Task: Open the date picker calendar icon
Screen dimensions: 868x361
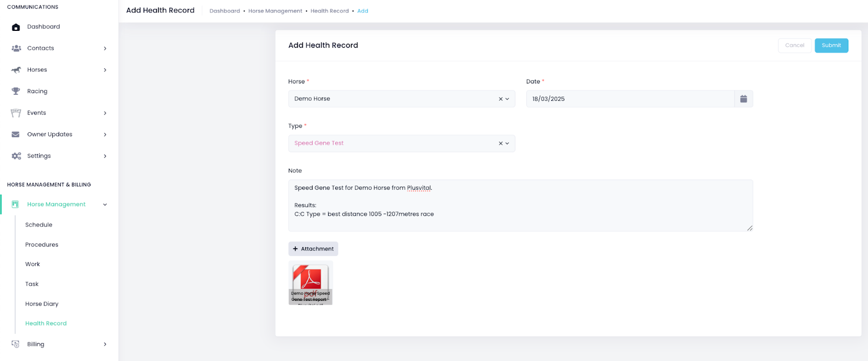Action: (x=743, y=99)
